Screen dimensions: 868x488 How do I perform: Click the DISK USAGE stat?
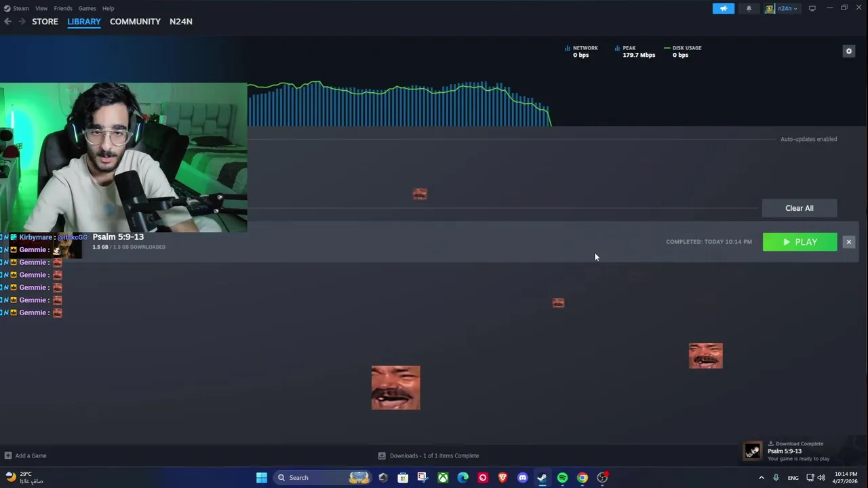pos(682,52)
